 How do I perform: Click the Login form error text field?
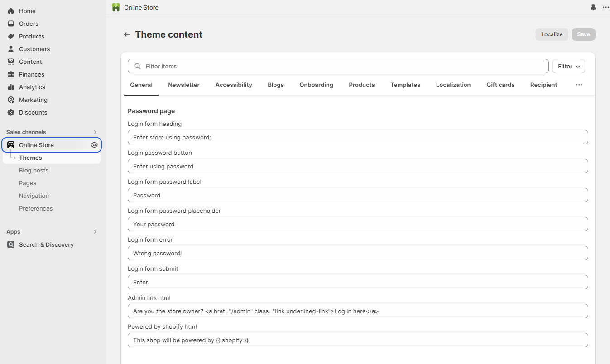click(358, 253)
